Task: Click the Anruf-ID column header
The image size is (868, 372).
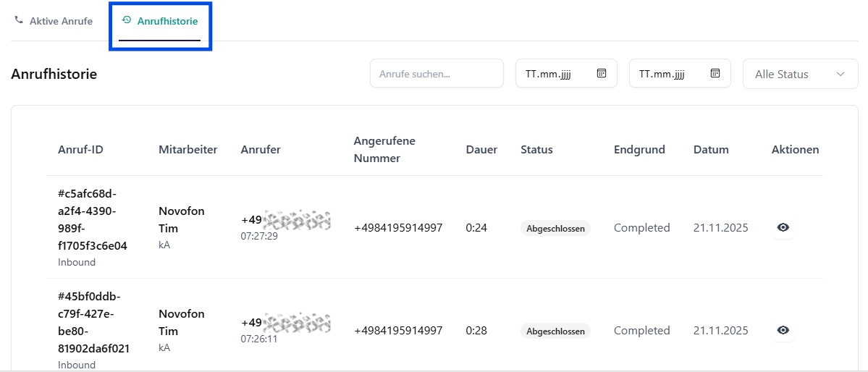Action: 80,150
